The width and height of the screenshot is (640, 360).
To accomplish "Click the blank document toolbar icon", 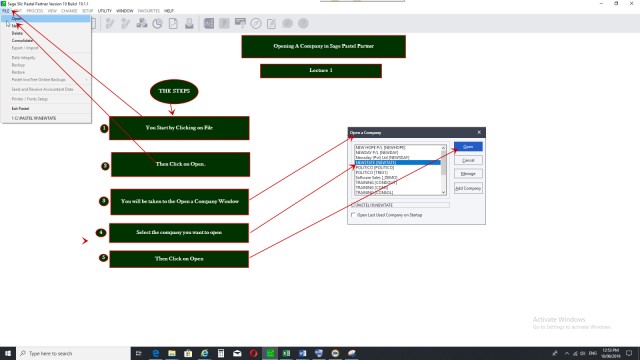I will 173,24.
